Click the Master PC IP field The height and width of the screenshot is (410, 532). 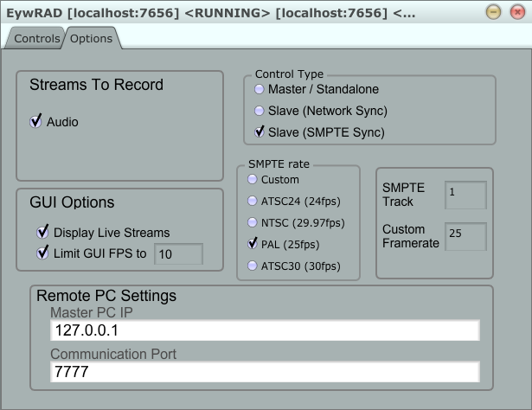click(265, 330)
